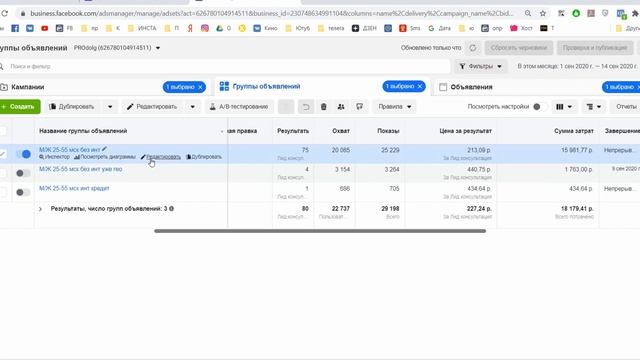
Task: Open the export icon in the toolbar
Action: click(x=359, y=107)
